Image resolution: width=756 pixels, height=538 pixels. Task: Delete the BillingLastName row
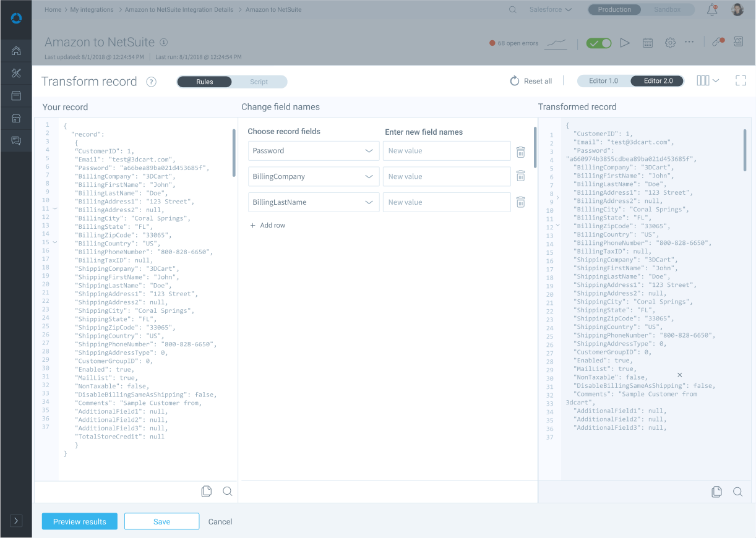[521, 202]
